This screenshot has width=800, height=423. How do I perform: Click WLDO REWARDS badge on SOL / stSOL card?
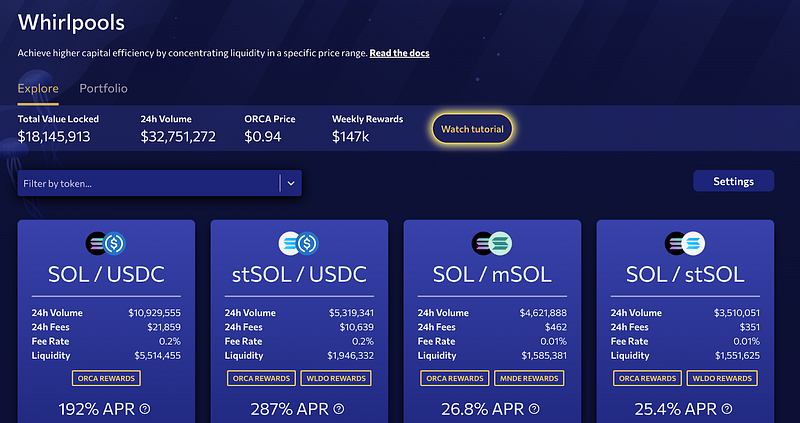point(720,378)
